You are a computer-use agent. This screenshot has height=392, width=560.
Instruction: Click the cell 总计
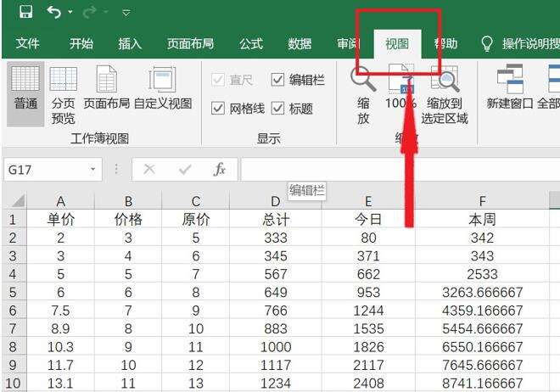(276, 219)
